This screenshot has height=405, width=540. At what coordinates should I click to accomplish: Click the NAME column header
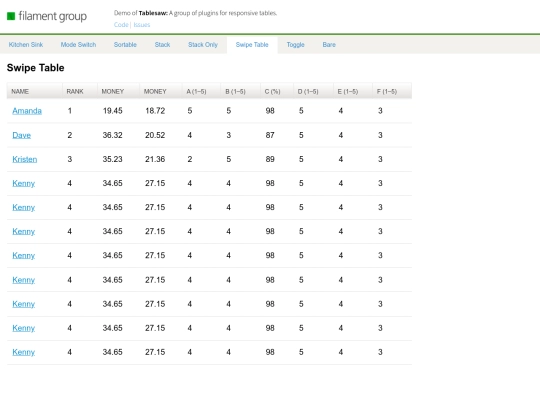34,91
